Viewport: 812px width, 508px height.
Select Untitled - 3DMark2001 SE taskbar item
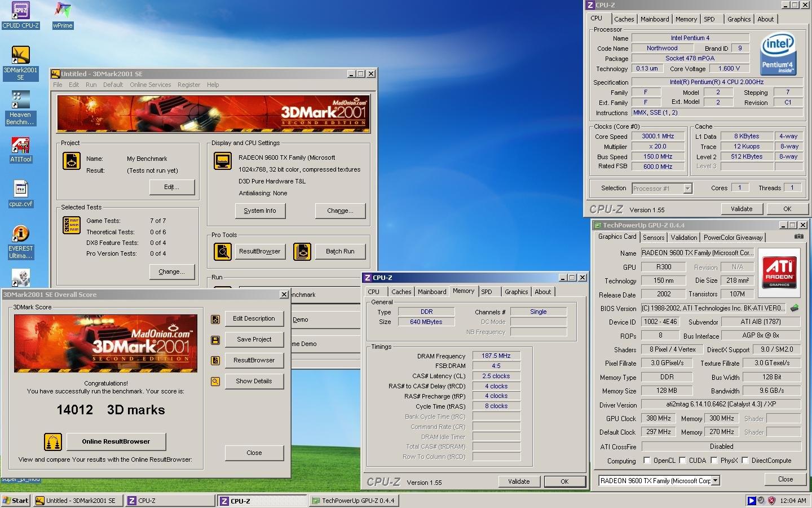[78, 501]
